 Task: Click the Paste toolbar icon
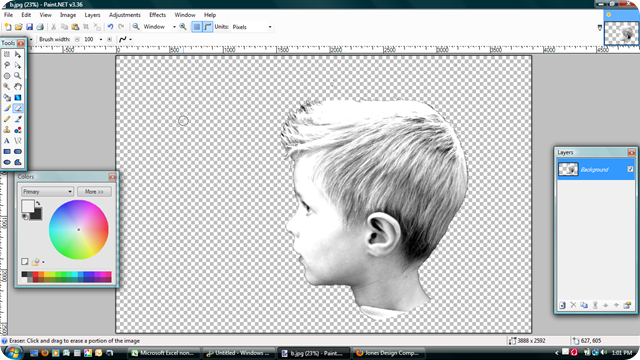[x=75, y=27]
